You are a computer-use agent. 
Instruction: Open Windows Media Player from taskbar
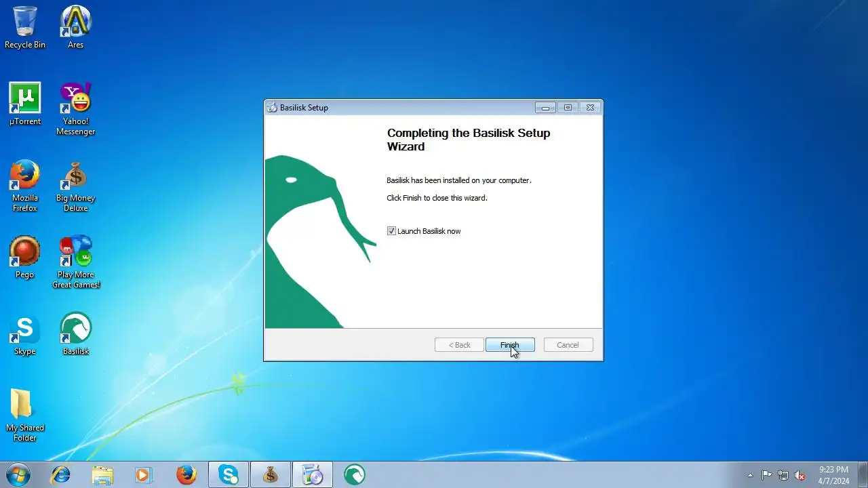[143, 475]
